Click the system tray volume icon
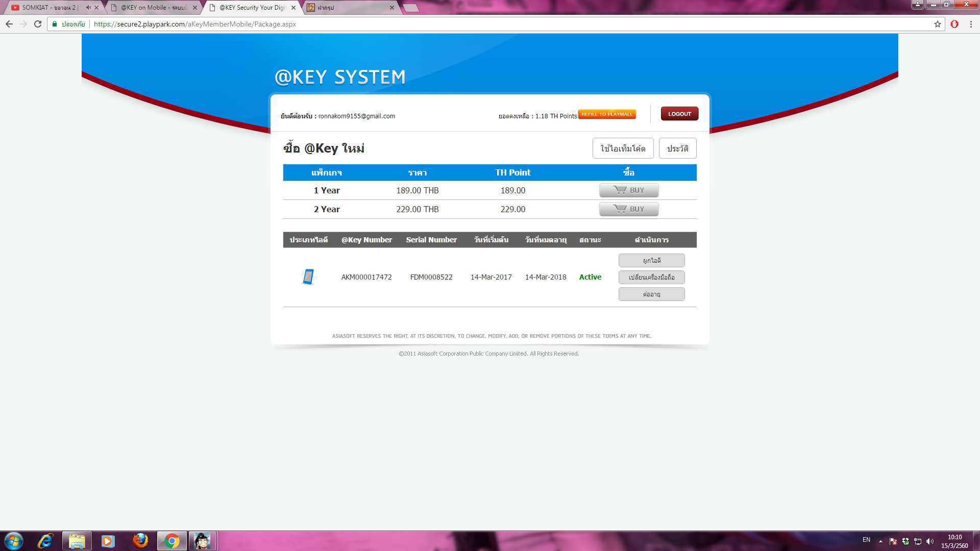The width and height of the screenshot is (980, 551). pyautogui.click(x=930, y=541)
